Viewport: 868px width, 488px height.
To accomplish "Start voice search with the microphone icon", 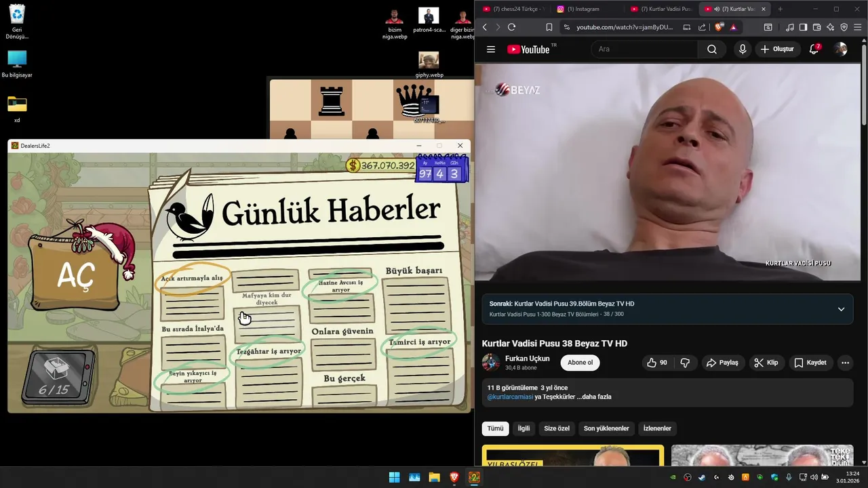I will 743,49.
